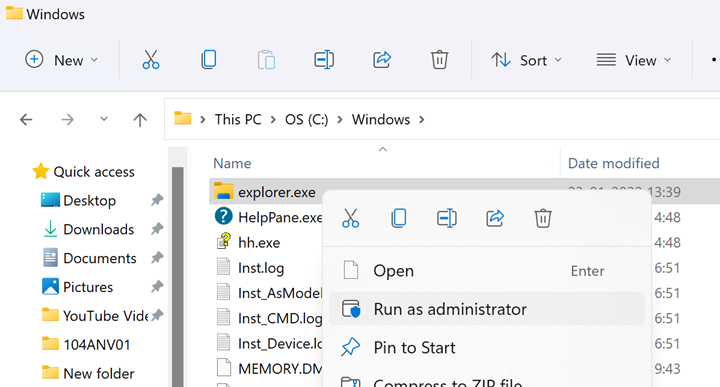Click Windows in the breadcrumb path
Viewport: 720px width, 387px height.
pyautogui.click(x=381, y=119)
